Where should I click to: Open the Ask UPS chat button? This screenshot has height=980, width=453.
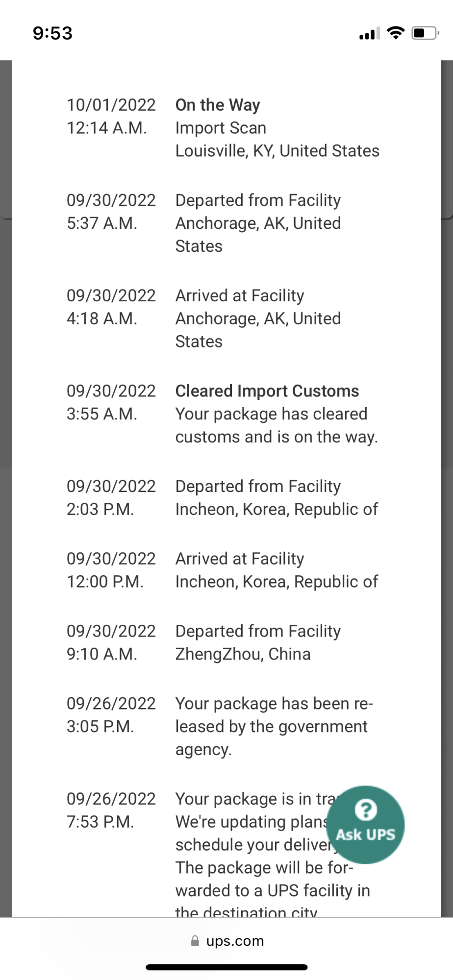(x=366, y=825)
